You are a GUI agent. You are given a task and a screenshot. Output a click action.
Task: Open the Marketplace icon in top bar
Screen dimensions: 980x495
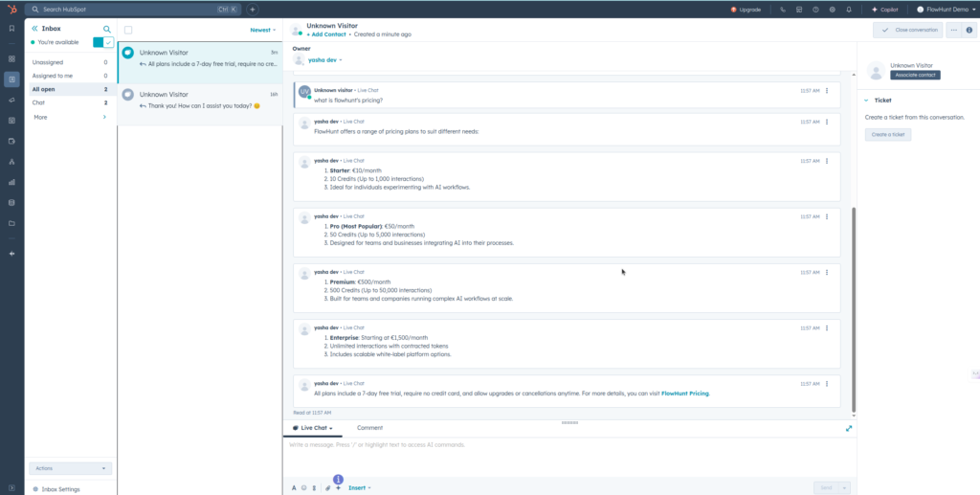pyautogui.click(x=799, y=10)
